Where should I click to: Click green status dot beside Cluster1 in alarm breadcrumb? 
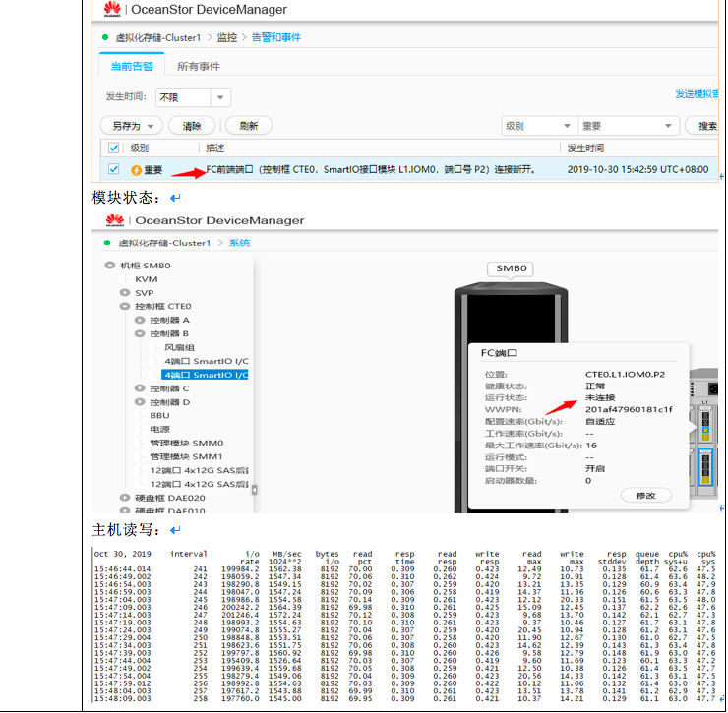pos(105,37)
